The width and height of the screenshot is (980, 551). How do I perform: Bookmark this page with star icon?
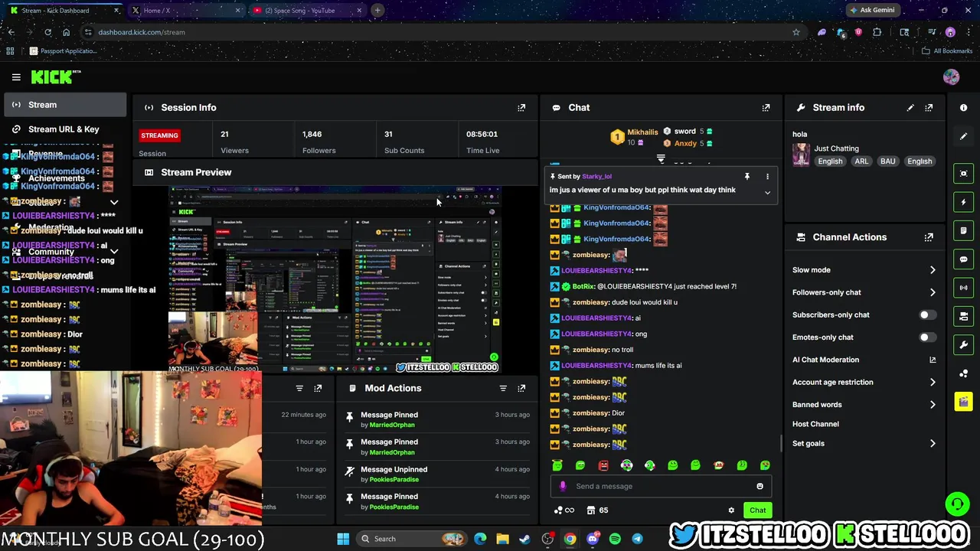click(x=796, y=32)
